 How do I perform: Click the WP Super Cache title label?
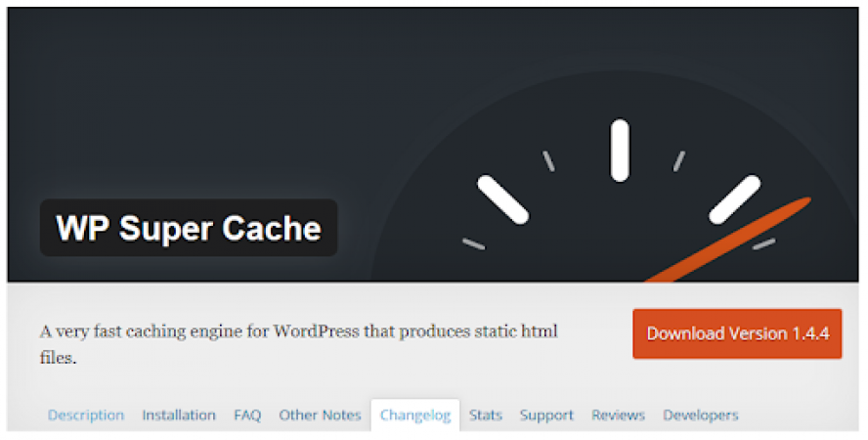189,228
